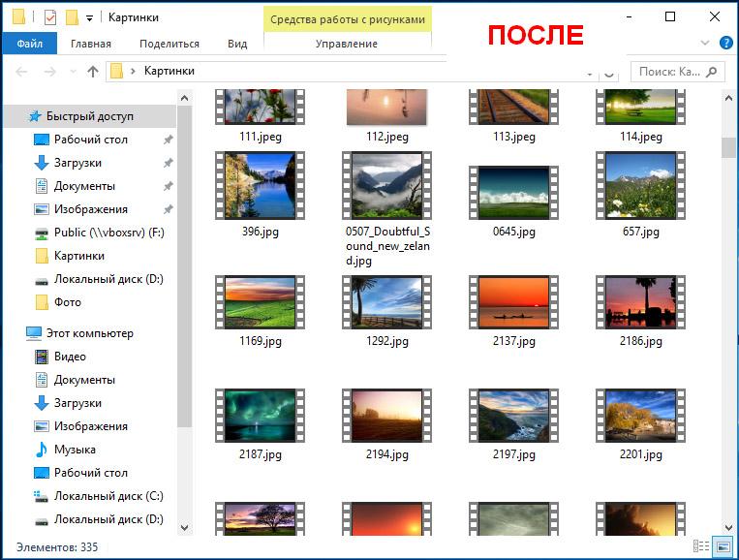Select the 1292.jpg thumbnail

[387, 302]
